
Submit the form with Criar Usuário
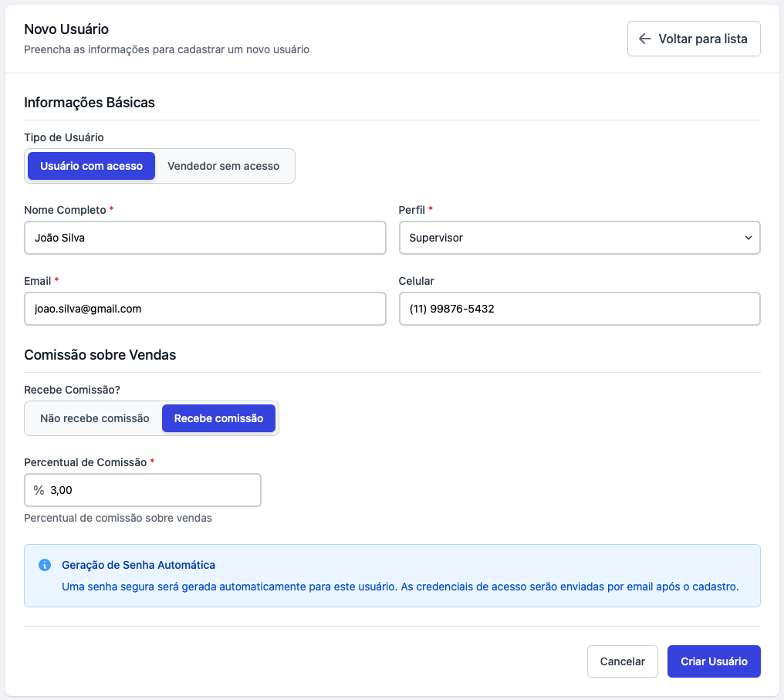pyautogui.click(x=714, y=661)
